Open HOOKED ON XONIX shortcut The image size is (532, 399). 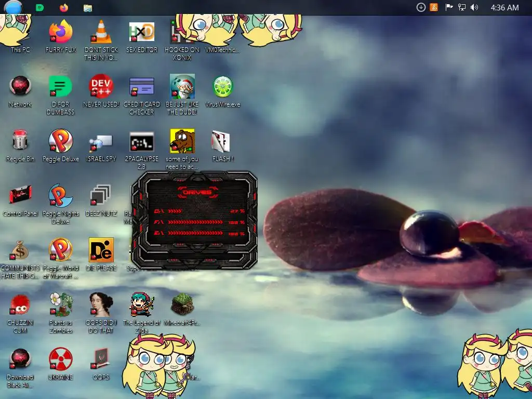[x=182, y=40]
